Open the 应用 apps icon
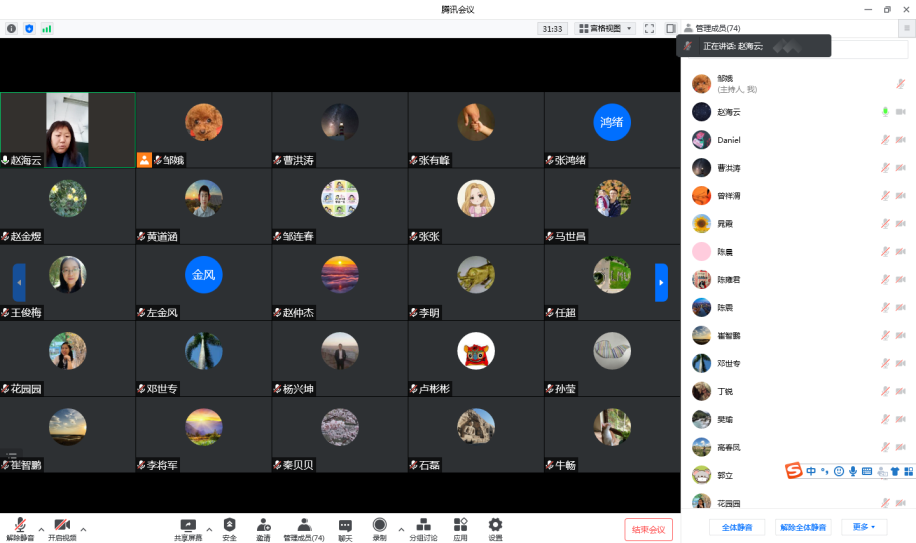Image resolution: width=916 pixels, height=543 pixels. click(x=460, y=528)
